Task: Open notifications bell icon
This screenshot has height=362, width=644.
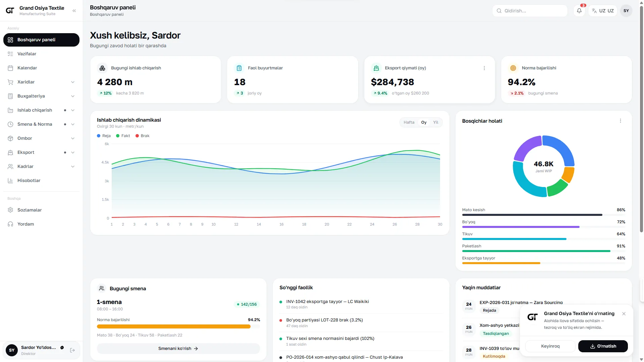Action: (x=579, y=11)
